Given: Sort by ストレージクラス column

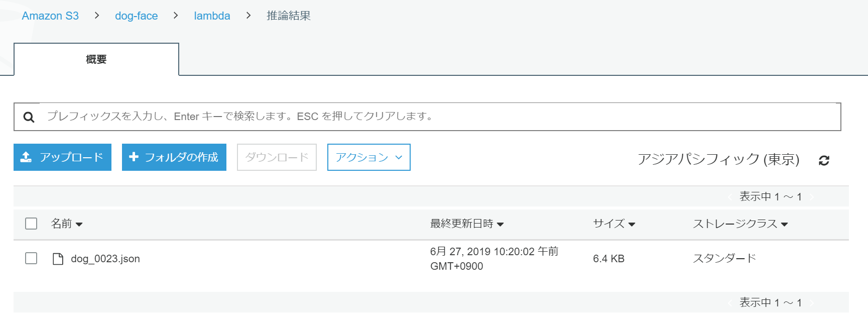Looking at the screenshot, I should [x=740, y=224].
